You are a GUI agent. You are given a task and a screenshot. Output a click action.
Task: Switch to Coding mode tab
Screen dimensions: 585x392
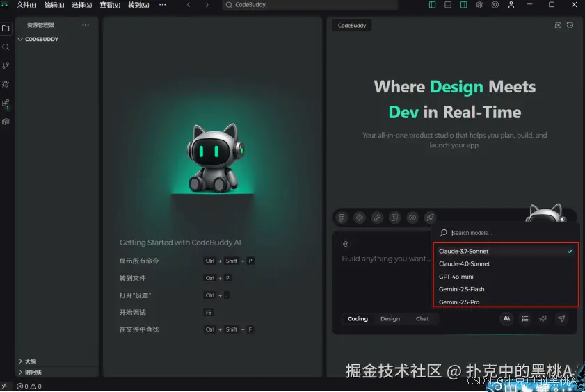pyautogui.click(x=358, y=319)
